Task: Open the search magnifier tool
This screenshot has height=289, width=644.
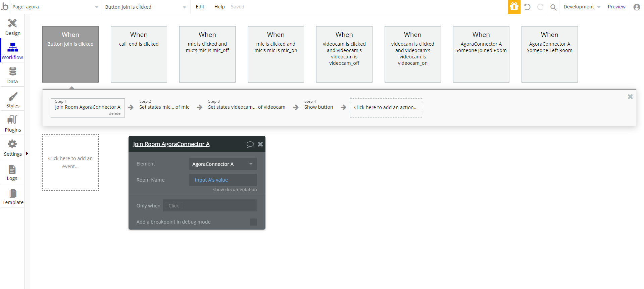Action: tap(553, 7)
